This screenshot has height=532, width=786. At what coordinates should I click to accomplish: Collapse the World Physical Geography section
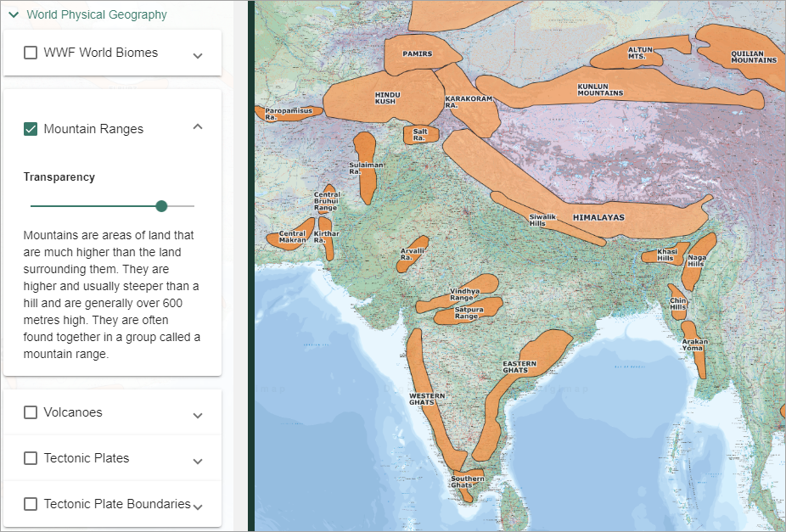point(14,14)
